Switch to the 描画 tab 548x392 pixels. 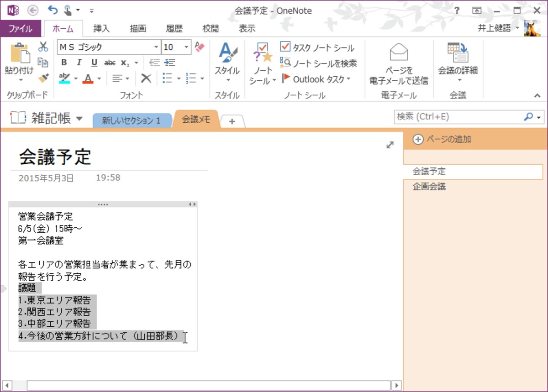(x=138, y=28)
